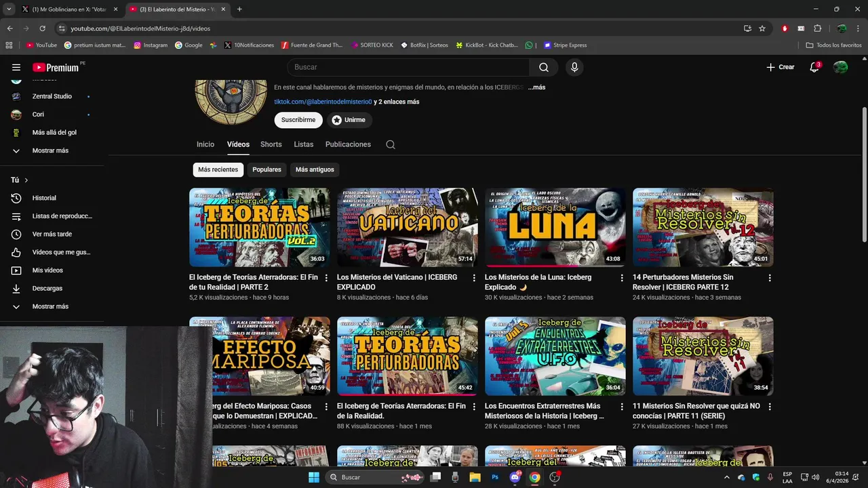This screenshot has width=868, height=488.
Task: Open Listas de reproducción in sidebar
Action: coord(52,216)
